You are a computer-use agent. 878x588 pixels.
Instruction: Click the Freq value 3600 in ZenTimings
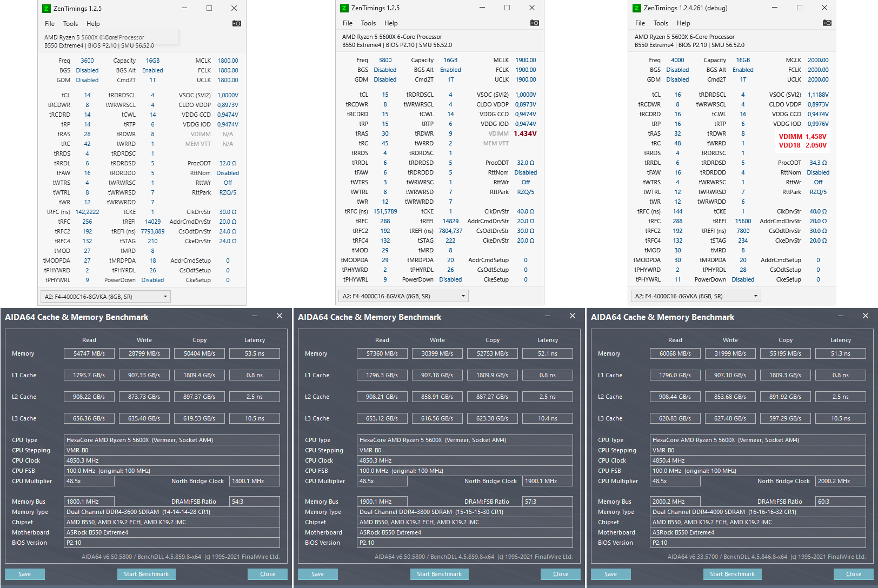(87, 61)
